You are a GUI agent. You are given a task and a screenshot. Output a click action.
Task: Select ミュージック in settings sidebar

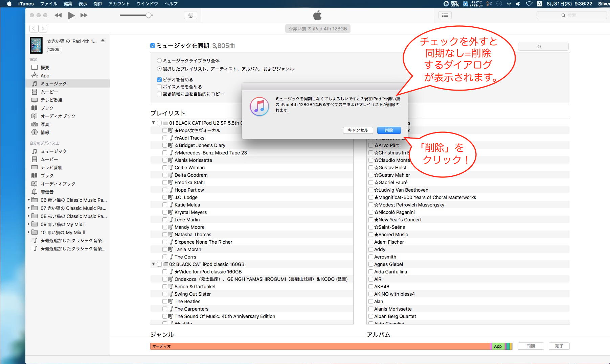pos(68,84)
